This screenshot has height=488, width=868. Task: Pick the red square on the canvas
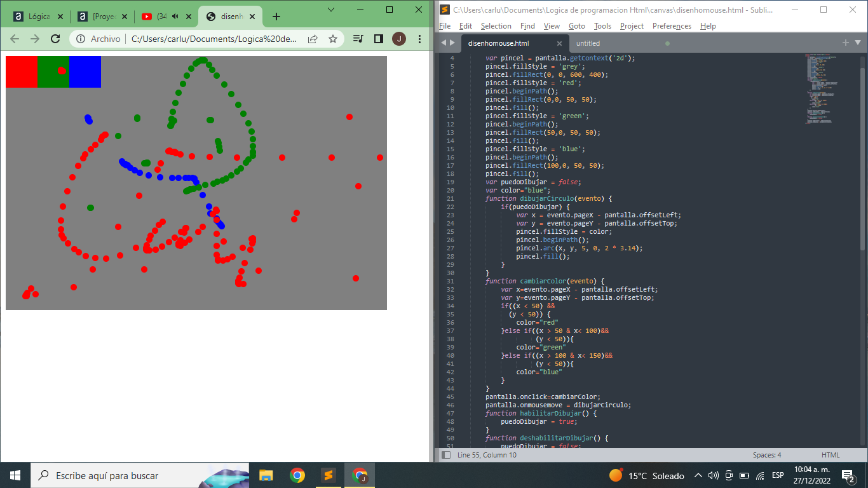click(22, 72)
